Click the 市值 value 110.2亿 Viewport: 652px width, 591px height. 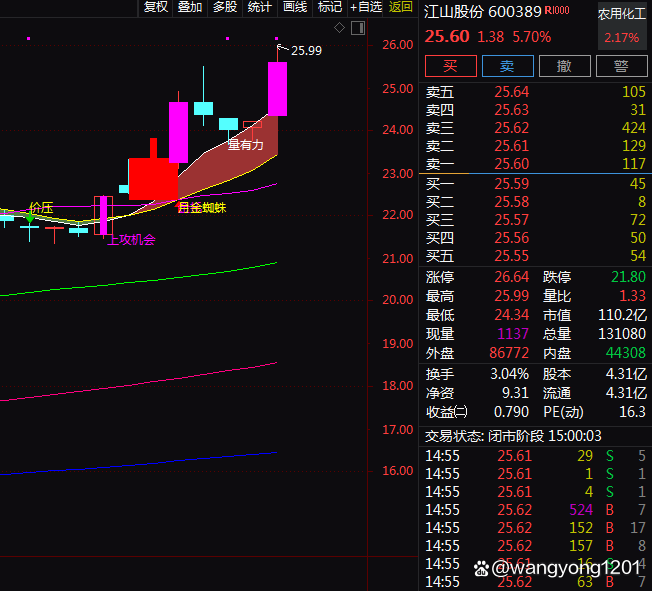622,315
